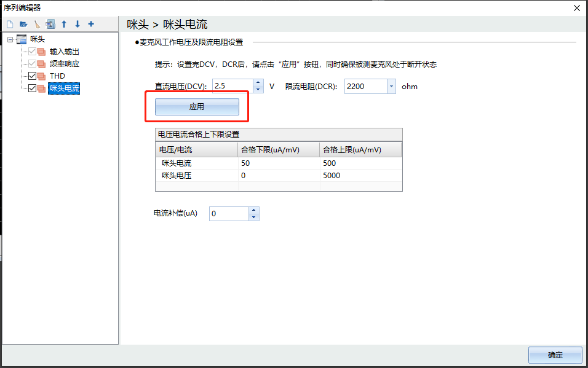
Task: Open the 限流电阻(DCR) dropdown
Action: click(x=391, y=87)
